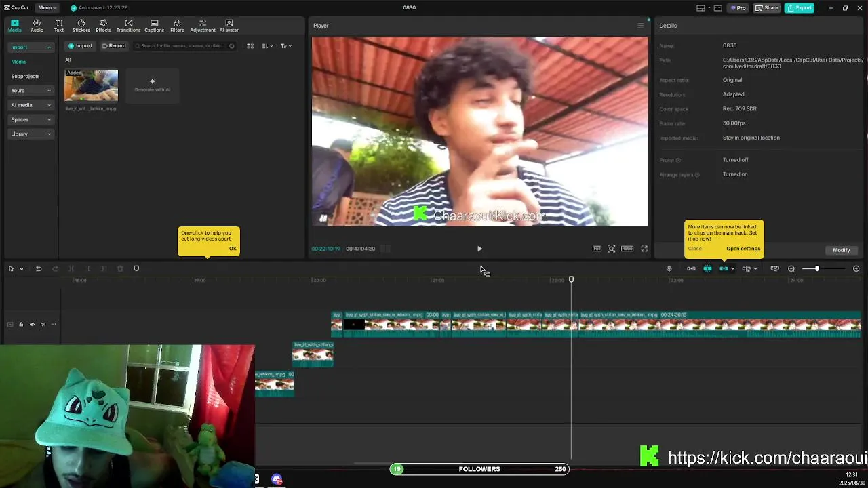
Task: Open the layout selector icon in the title bar
Action: [701, 8]
